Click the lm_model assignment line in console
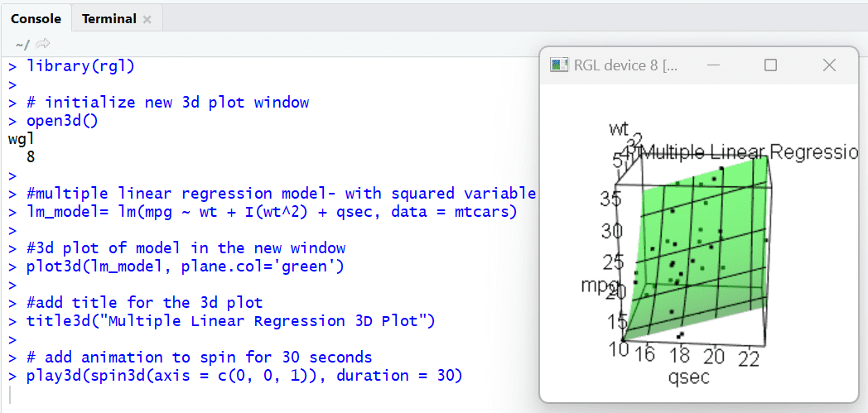 point(272,212)
